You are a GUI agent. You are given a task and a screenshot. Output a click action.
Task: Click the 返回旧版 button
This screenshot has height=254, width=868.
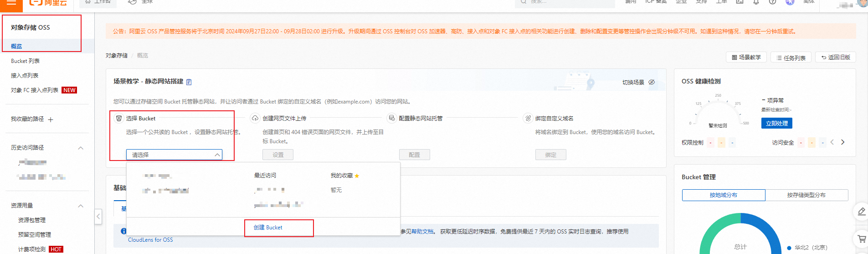[836, 57]
